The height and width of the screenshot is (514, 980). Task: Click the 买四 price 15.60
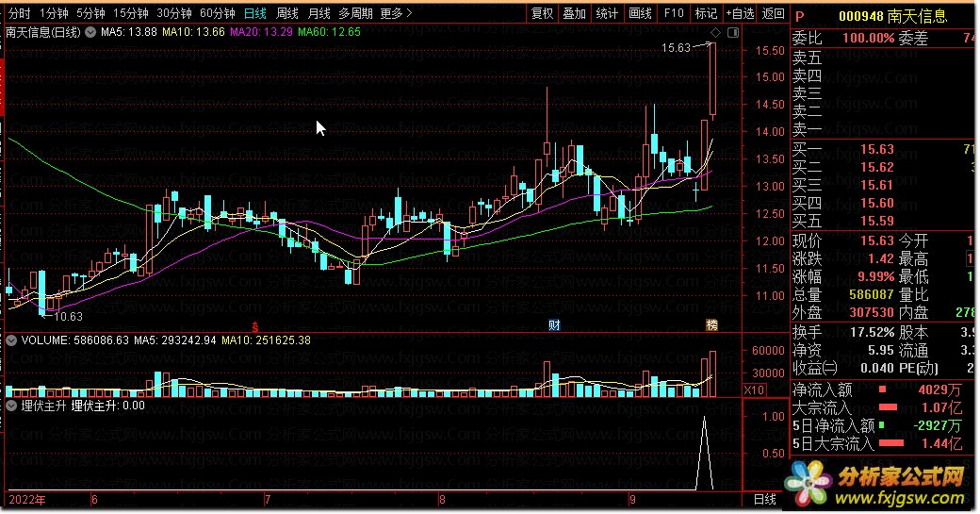point(877,203)
